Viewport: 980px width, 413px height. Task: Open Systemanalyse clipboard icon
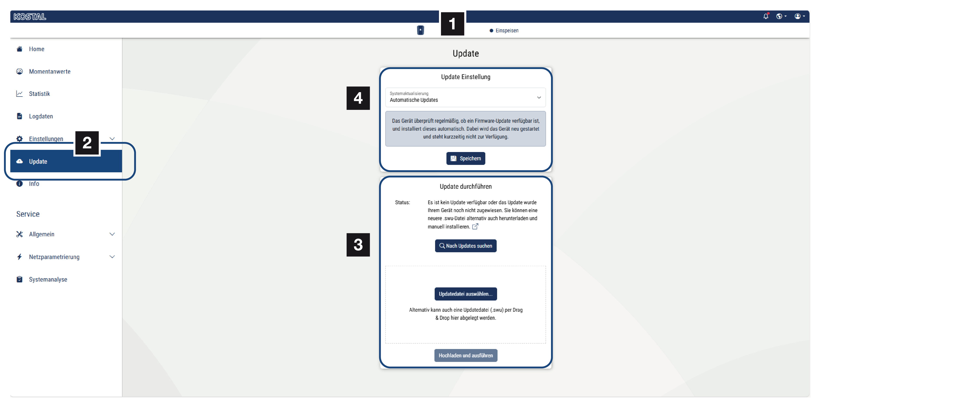19,279
